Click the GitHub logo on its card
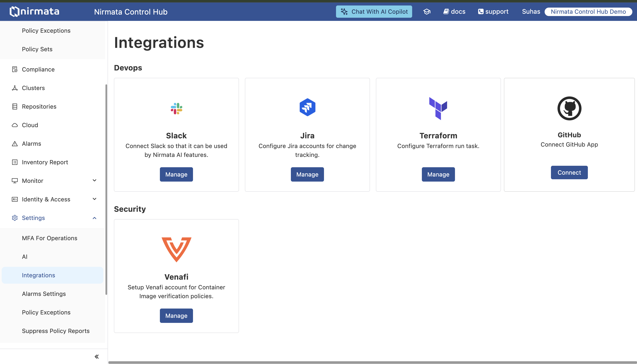637x364 pixels. [x=569, y=108]
